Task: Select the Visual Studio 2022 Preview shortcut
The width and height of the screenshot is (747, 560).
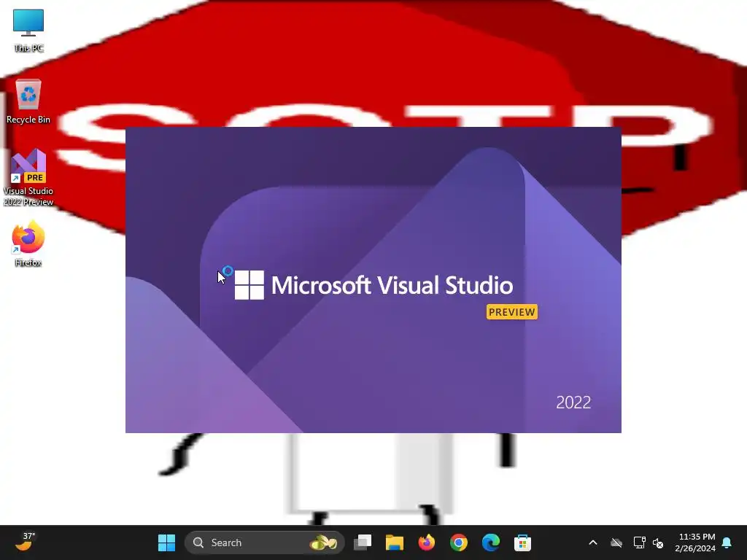Action: pos(28,178)
